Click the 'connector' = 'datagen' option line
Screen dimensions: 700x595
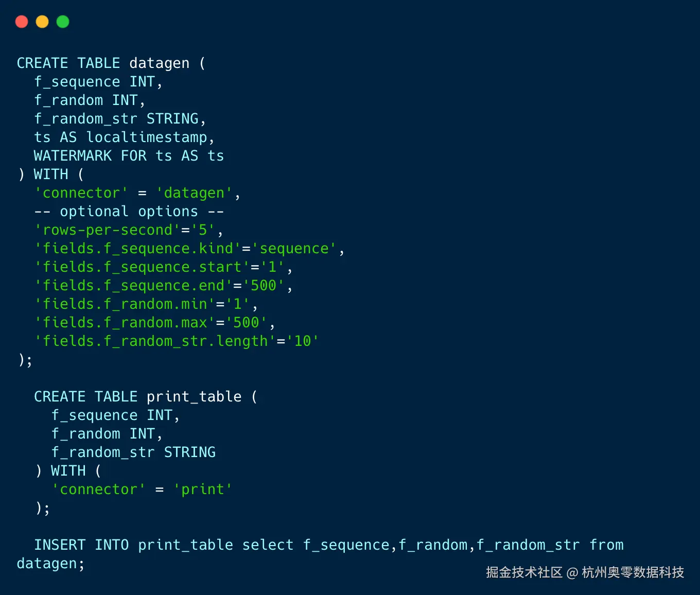coord(137,193)
